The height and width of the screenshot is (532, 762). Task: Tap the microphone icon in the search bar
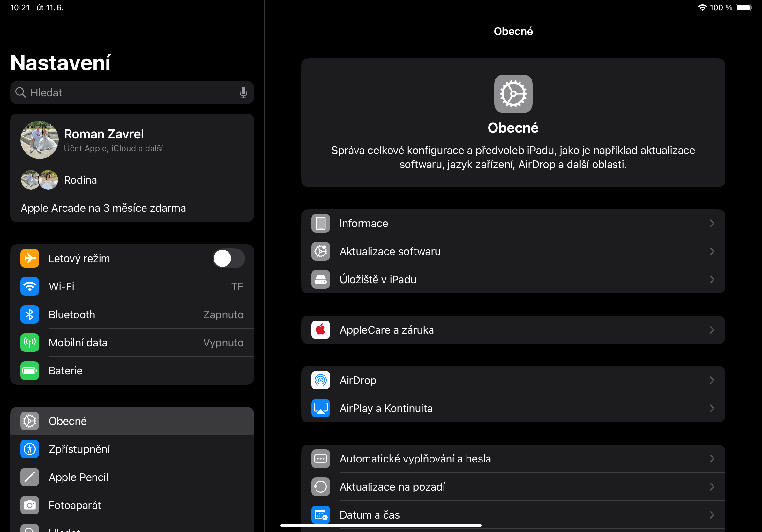point(243,92)
